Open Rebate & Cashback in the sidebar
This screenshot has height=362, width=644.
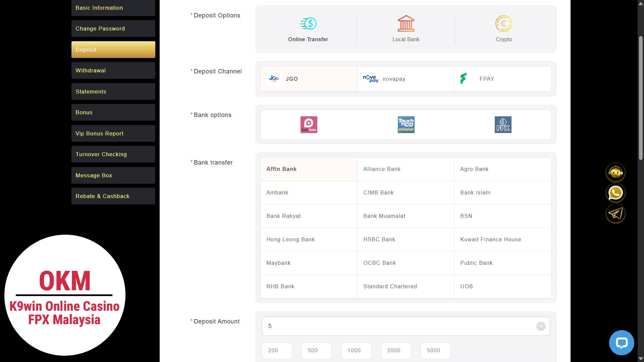tap(113, 196)
